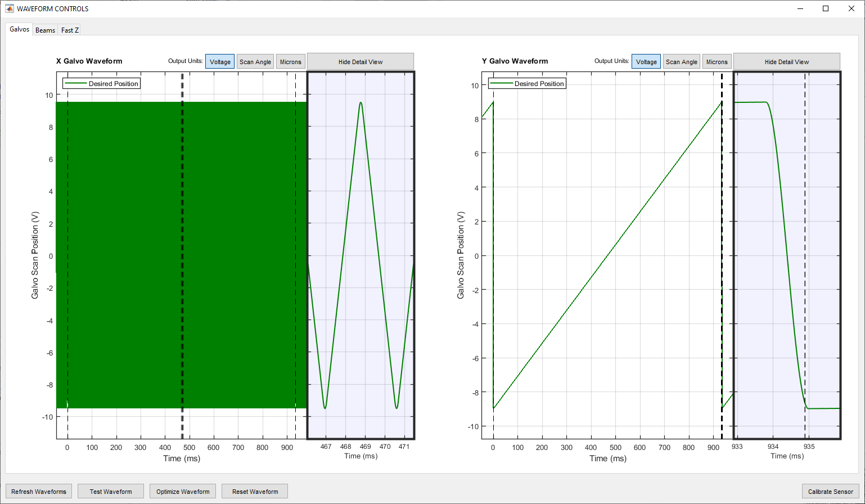The width and height of the screenshot is (865, 504).
Task: Choose Microns units for Y Galvo waveform
Action: point(717,62)
